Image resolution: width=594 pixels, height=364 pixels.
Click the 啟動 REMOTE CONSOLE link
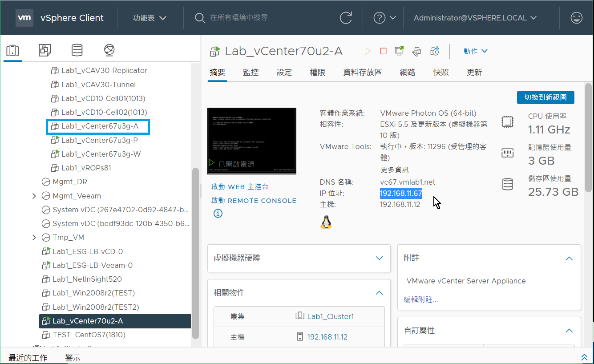click(x=254, y=201)
